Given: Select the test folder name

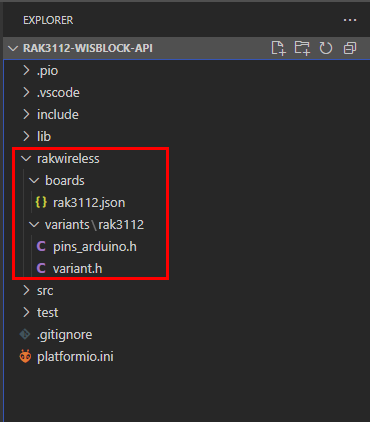Looking at the screenshot, I should (x=47, y=312).
